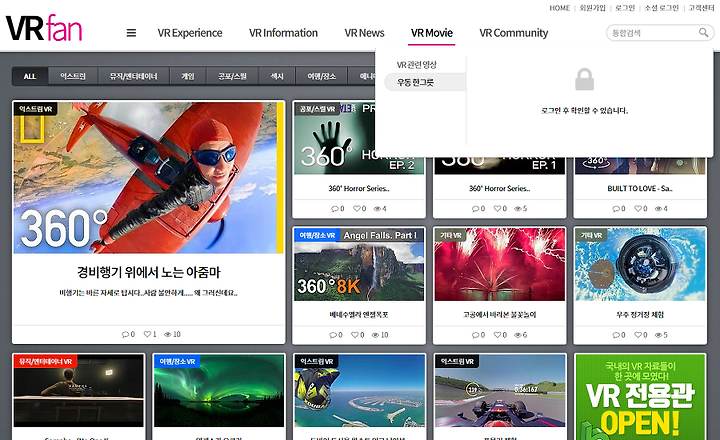This screenshot has width=720, height=440.
Task: Select VR관련 영상 in the dropdown
Action: click(416, 65)
